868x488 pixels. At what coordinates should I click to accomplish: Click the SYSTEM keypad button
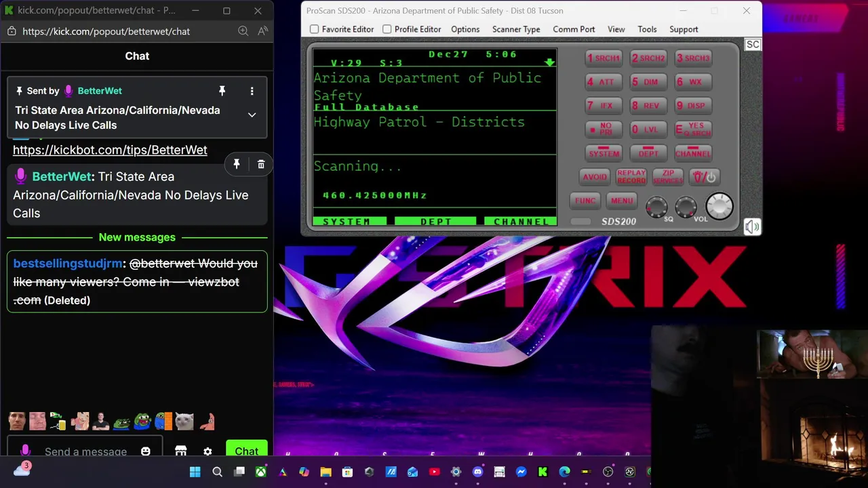click(x=603, y=153)
